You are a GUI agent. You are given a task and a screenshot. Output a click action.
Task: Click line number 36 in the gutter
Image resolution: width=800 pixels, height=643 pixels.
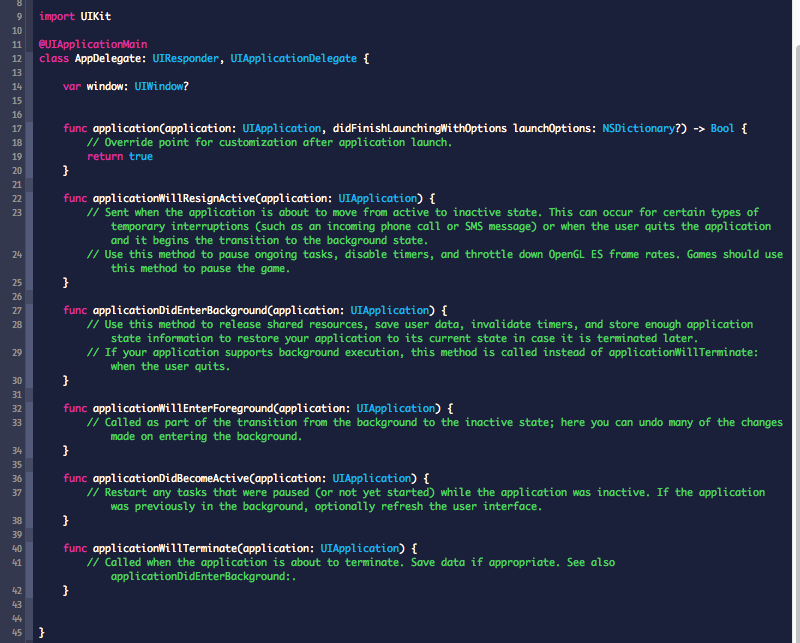(17, 479)
